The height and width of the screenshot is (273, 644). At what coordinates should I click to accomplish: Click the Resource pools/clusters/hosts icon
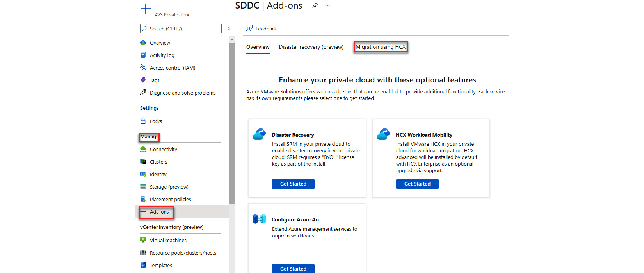(143, 253)
